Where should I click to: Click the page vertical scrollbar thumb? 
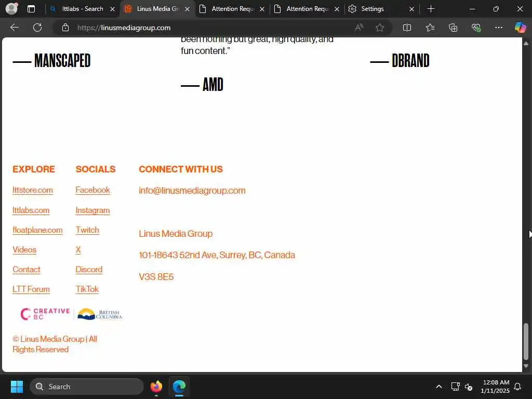526,342
